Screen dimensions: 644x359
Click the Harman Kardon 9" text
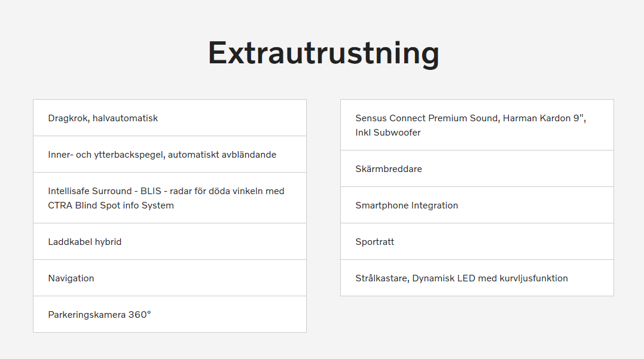[x=544, y=118]
